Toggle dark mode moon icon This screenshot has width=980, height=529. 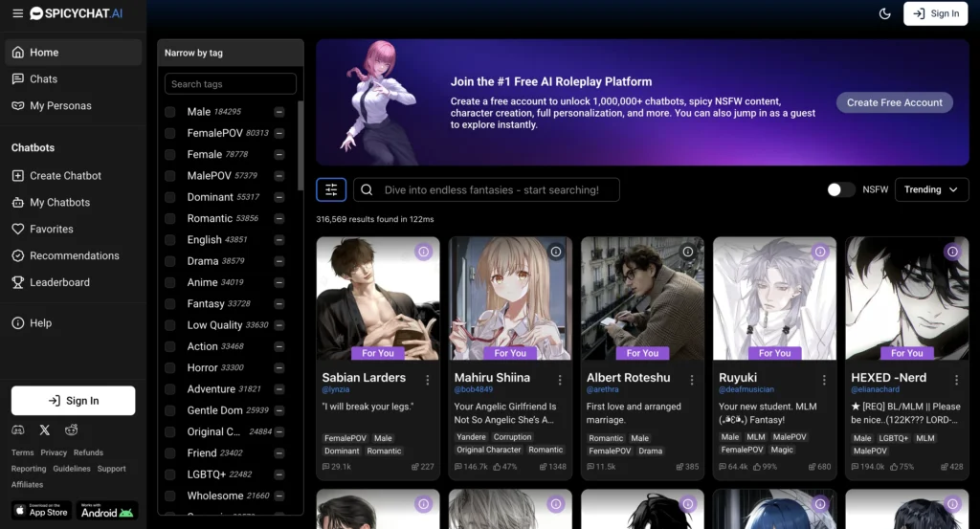884,13
